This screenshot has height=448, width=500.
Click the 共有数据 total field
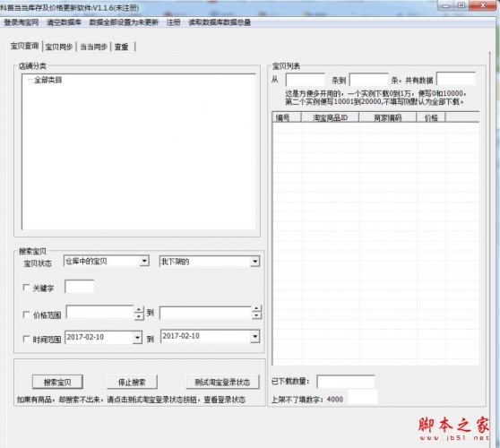tap(456, 79)
